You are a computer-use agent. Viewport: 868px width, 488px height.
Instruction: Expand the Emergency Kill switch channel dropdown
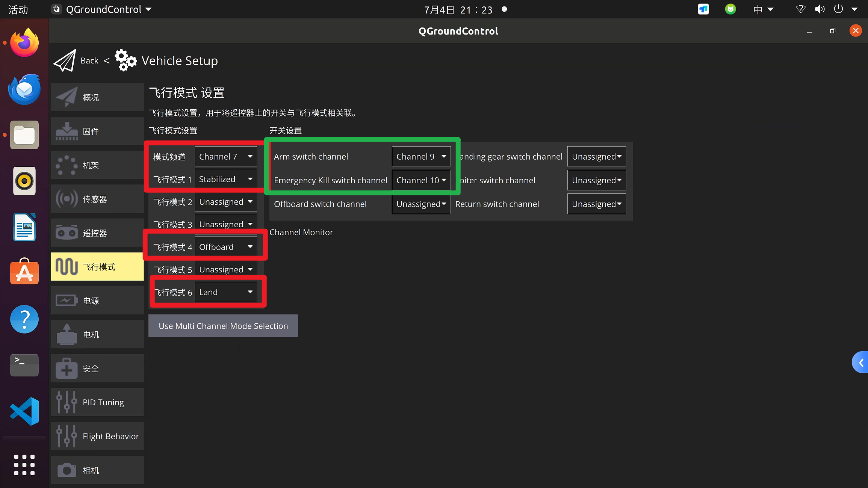[421, 180]
